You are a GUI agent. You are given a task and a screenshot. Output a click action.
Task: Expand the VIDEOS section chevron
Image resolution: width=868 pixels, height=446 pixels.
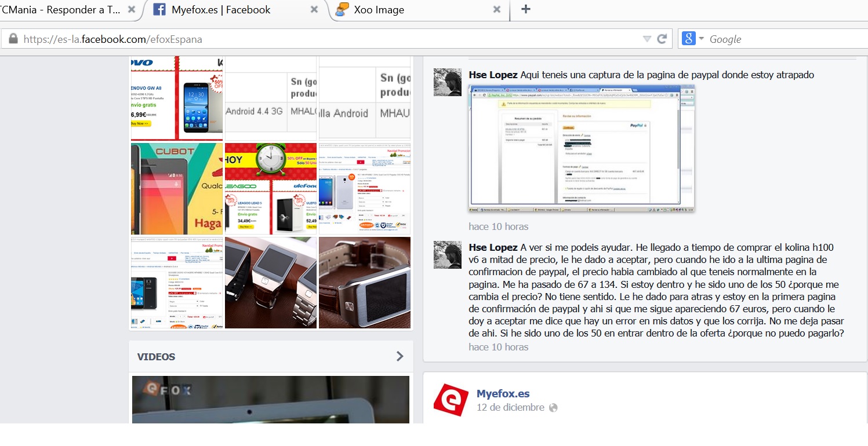pos(400,356)
